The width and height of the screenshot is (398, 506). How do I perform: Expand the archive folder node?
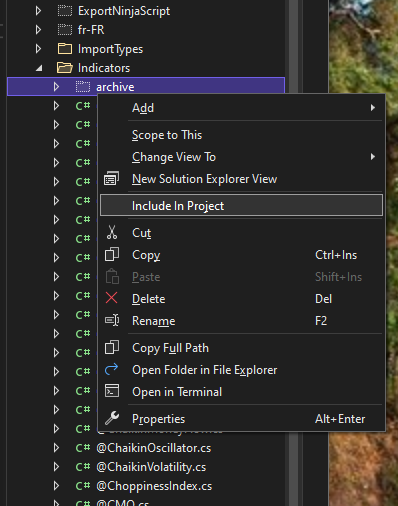pyautogui.click(x=56, y=87)
